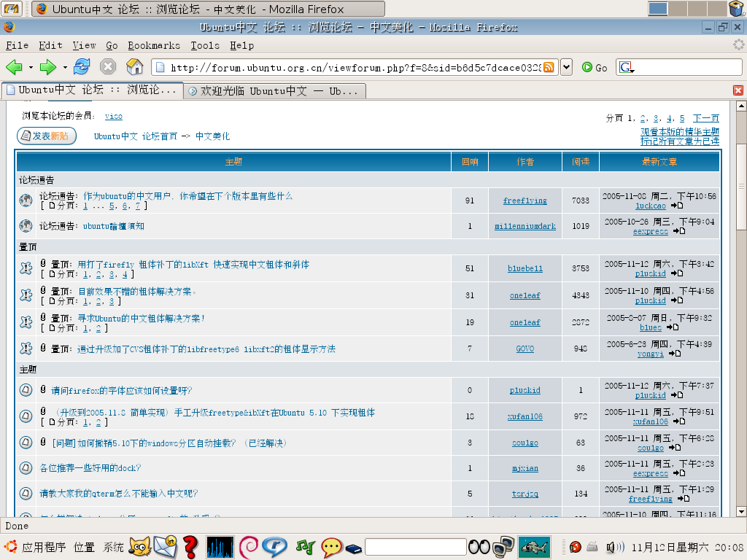747x560 pixels.
Task: Go to the 下一页 next page link
Action: (x=705, y=118)
